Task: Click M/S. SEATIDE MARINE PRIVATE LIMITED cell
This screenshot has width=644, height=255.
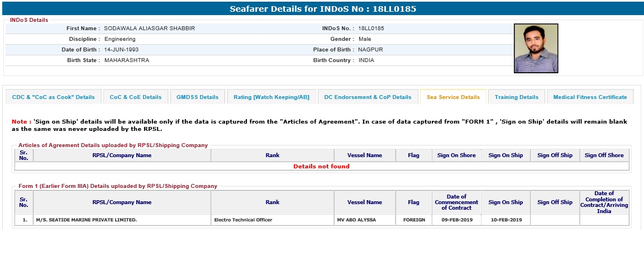Action: [86, 220]
